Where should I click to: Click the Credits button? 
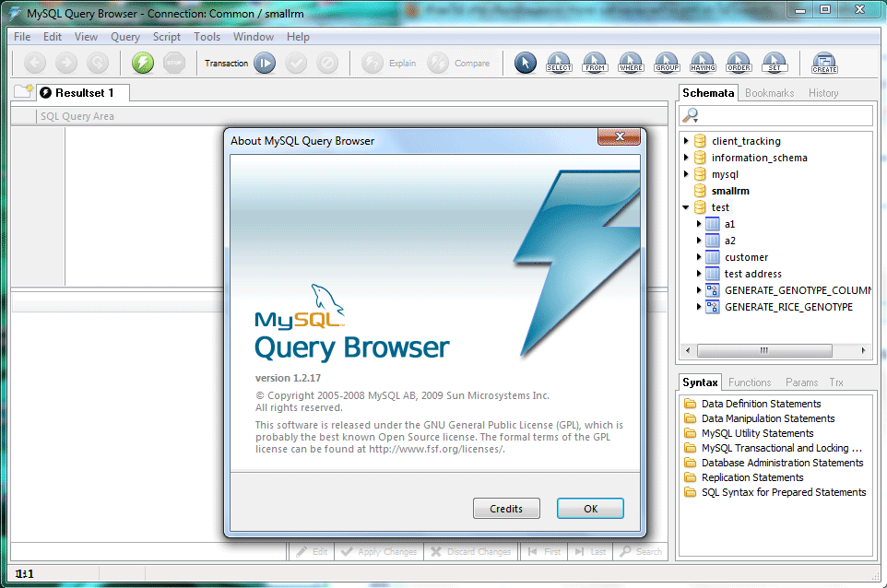(506, 509)
